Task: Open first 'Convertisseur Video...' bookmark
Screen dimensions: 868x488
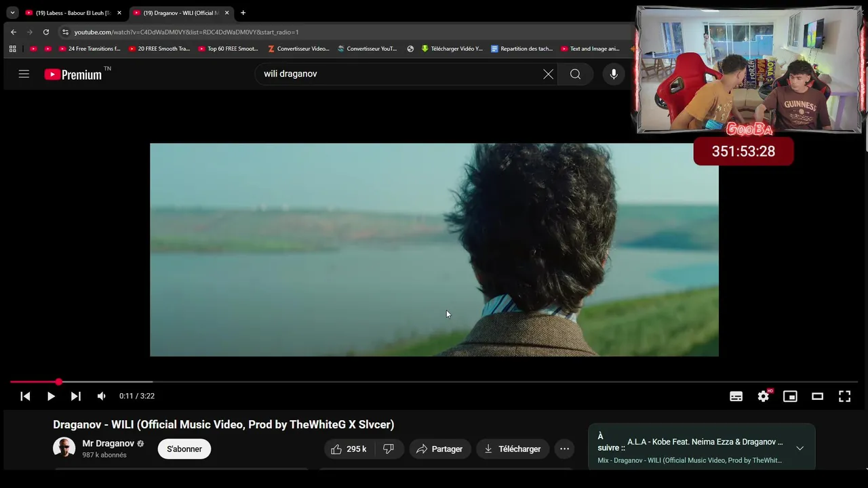Action: tap(298, 49)
